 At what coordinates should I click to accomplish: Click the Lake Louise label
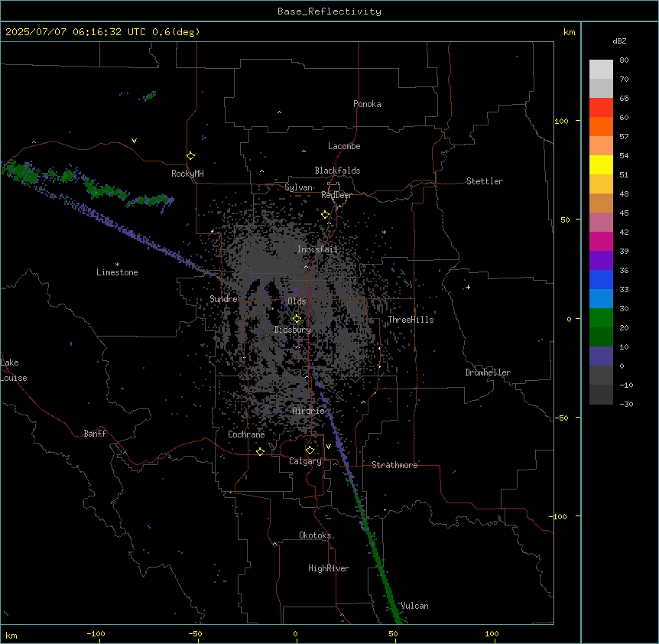14,370
